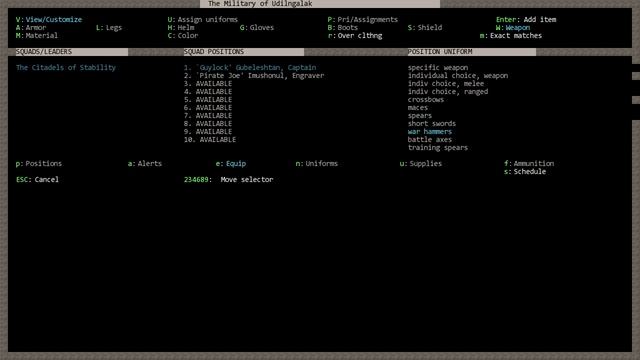Select position 5 AVAILABLE slot
The width and height of the screenshot is (640, 360).
208,100
